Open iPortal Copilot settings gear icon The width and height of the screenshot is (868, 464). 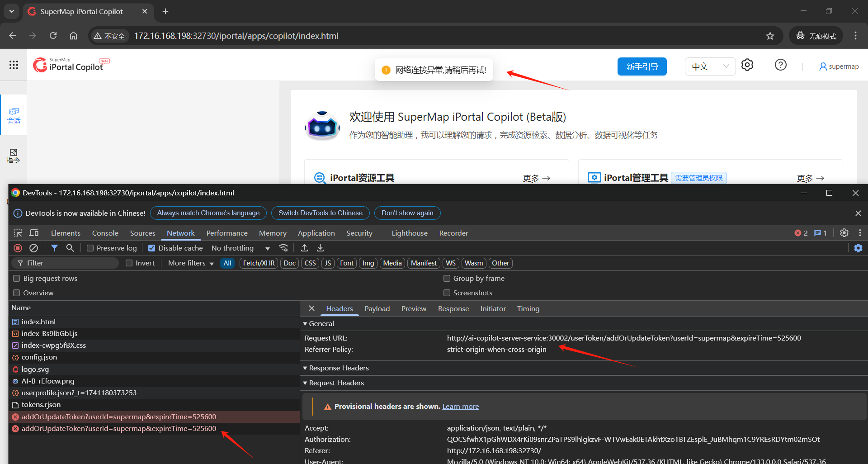point(747,65)
